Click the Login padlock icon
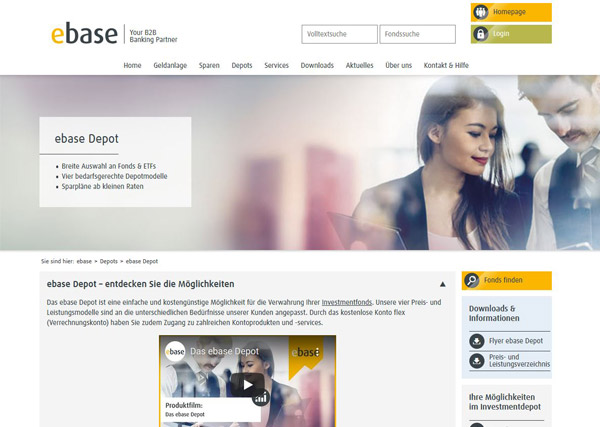 point(481,34)
